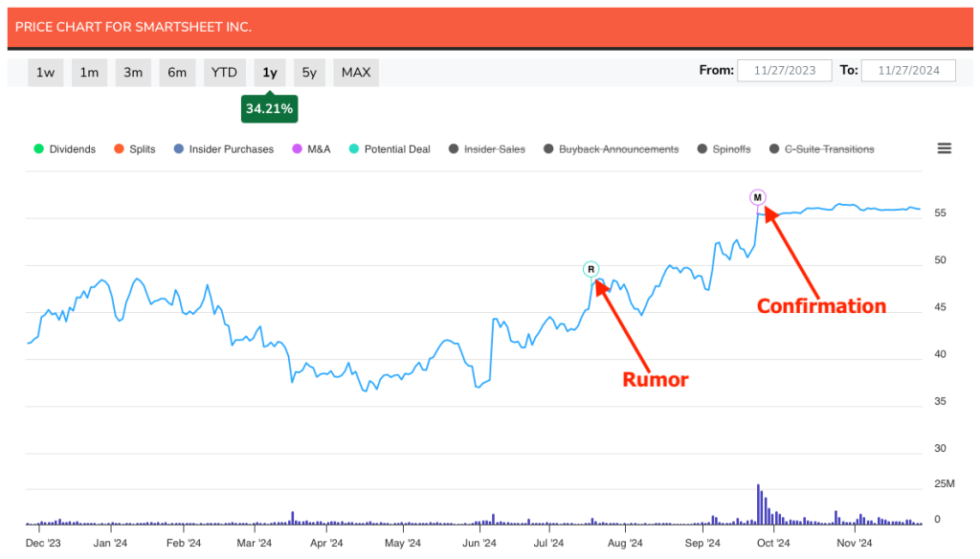The height and width of the screenshot is (559, 980).
Task: Click the M merger marker on chart
Action: [758, 197]
